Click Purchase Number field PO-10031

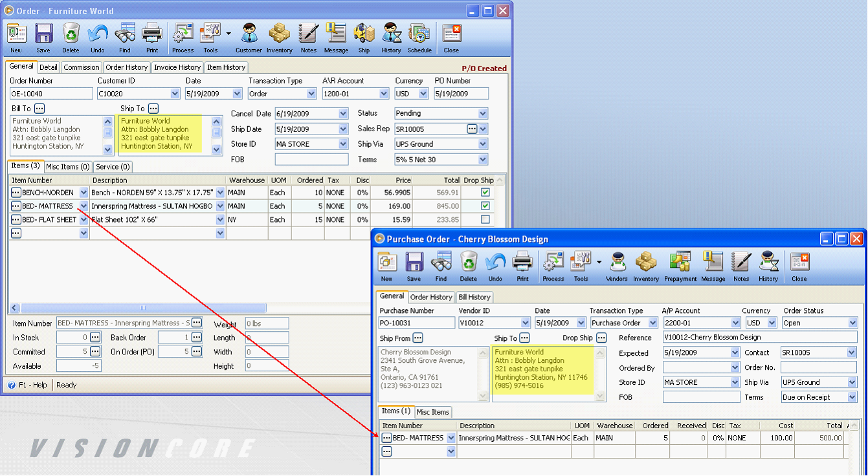(x=417, y=323)
